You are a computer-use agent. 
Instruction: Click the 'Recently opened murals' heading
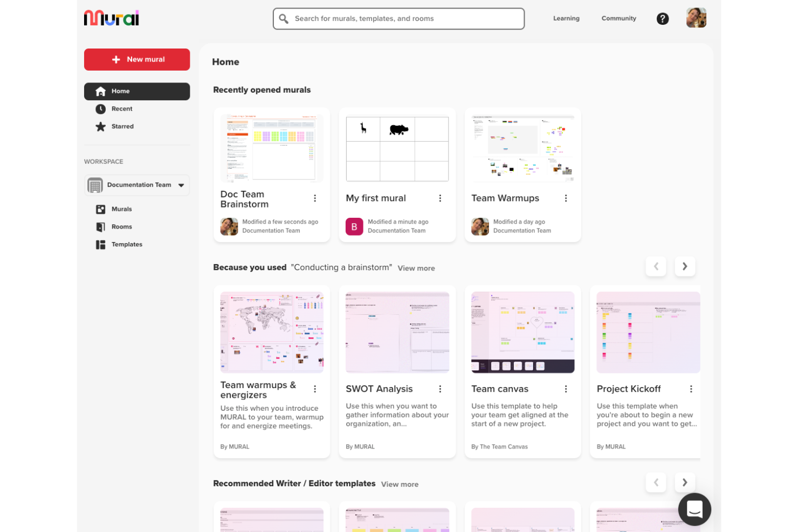(x=262, y=90)
